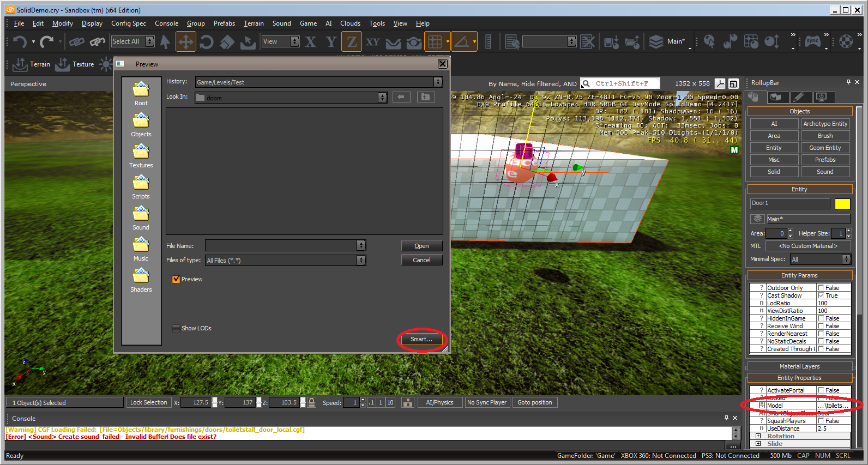Click the Smart... button

(x=421, y=339)
